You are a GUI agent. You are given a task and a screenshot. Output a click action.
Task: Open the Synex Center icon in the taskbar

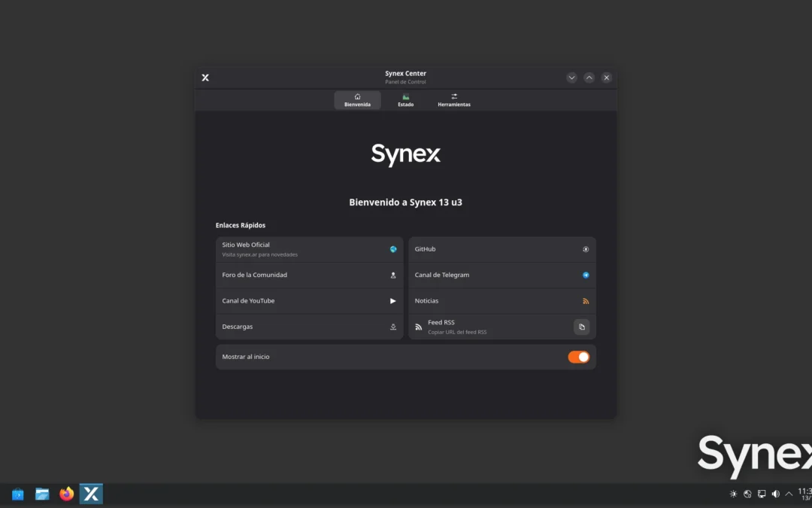point(91,494)
